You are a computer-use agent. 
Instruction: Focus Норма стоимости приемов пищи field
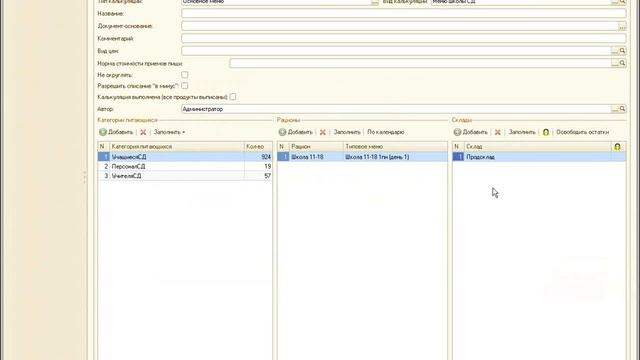420,63
